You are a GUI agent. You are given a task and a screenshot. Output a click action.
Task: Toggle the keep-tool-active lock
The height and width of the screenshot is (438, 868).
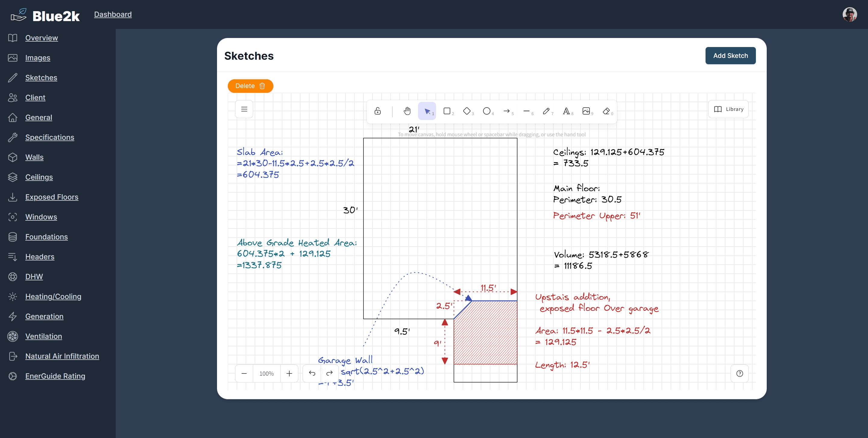pos(378,111)
